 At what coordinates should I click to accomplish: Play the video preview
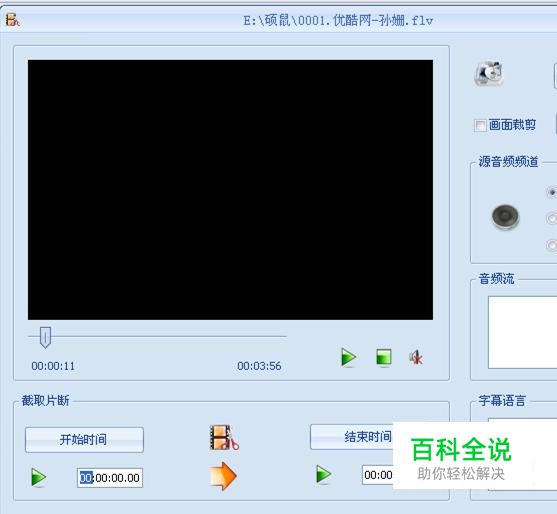click(348, 357)
